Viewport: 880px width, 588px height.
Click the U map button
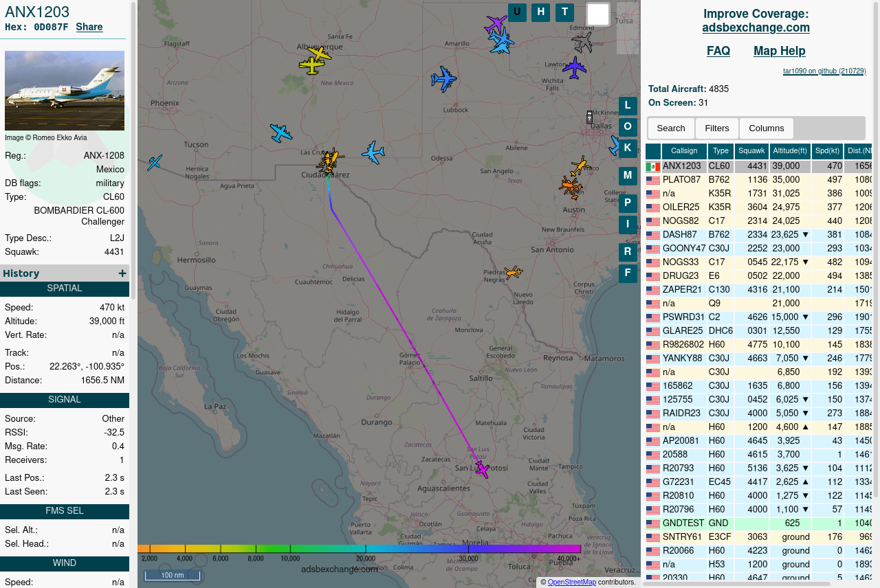tap(517, 12)
